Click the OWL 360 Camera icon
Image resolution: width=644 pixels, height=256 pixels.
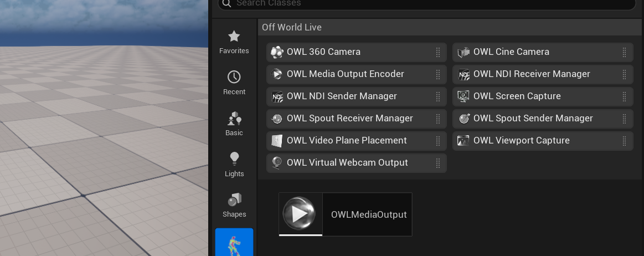tap(277, 52)
